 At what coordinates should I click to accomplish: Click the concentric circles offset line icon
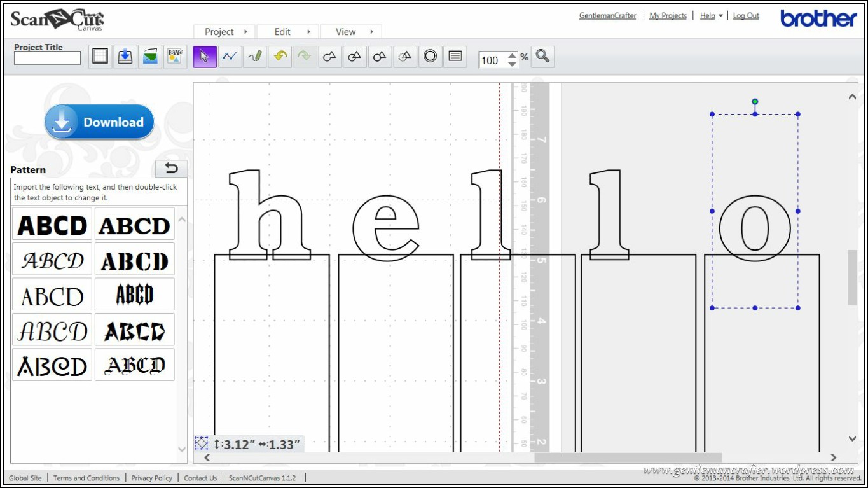(431, 57)
